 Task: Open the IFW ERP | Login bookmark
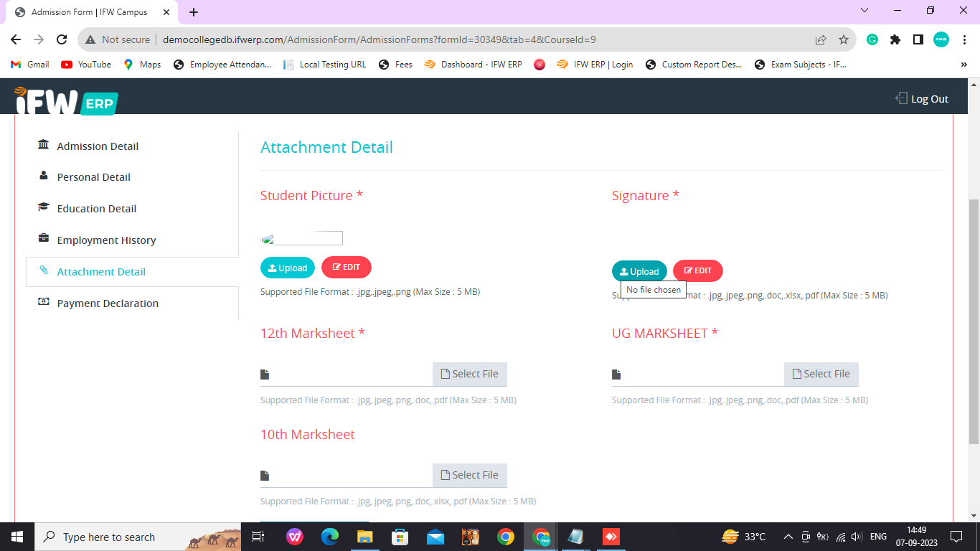595,65
